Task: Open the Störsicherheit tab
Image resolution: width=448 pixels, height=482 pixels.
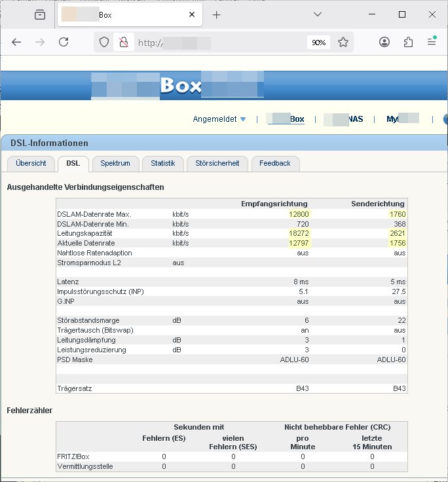Action: [x=217, y=163]
